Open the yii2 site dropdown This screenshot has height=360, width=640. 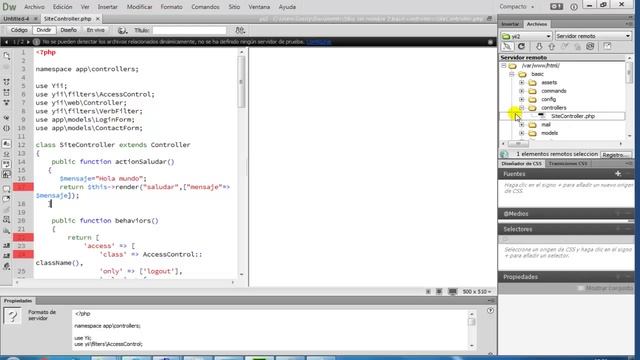click(526, 36)
